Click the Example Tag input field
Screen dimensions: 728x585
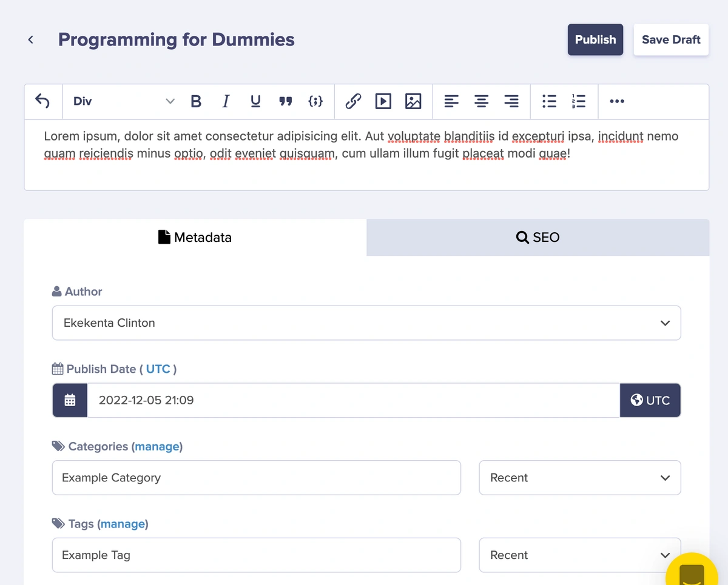tap(256, 555)
